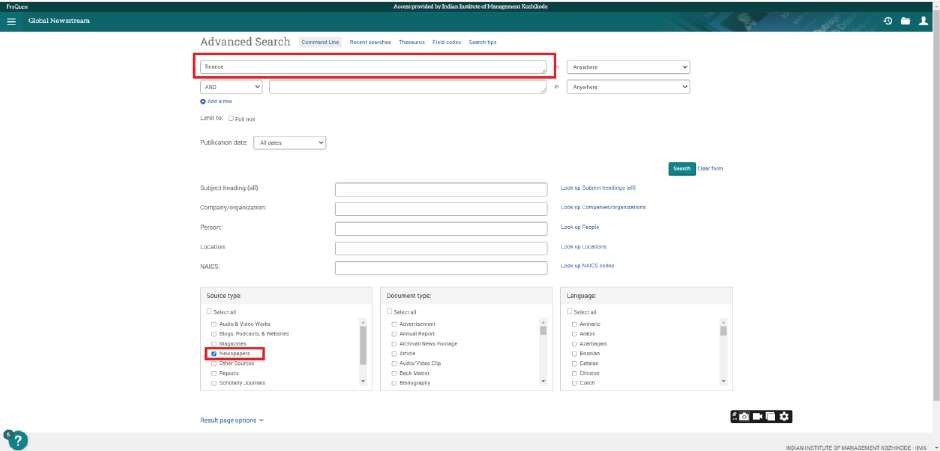Viewport: 940px width, 451px height.
Task: Check the Magazines source type
Action: pyautogui.click(x=214, y=344)
